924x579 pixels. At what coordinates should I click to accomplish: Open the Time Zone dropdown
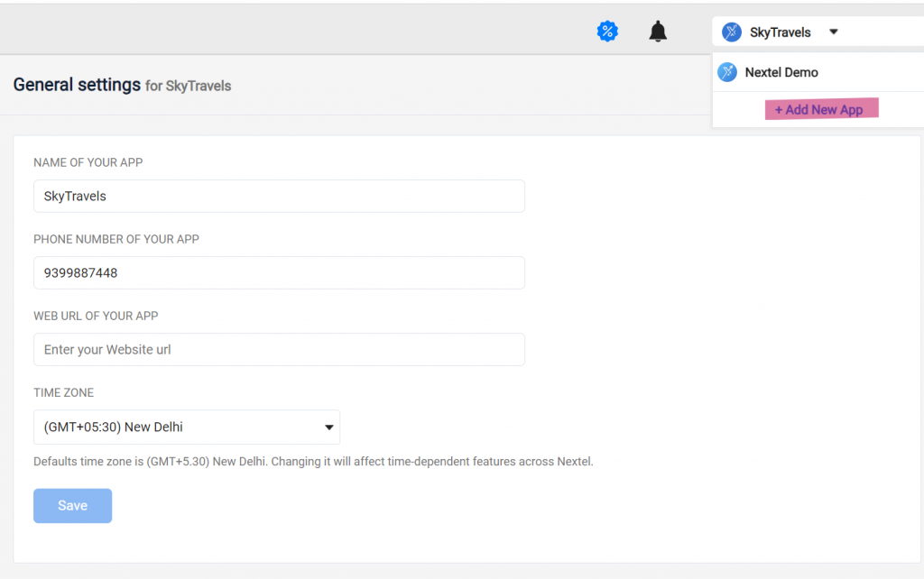click(x=187, y=427)
